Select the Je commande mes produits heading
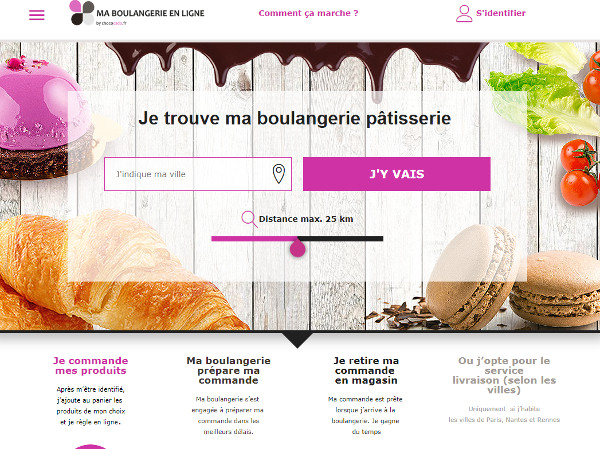 click(91, 366)
